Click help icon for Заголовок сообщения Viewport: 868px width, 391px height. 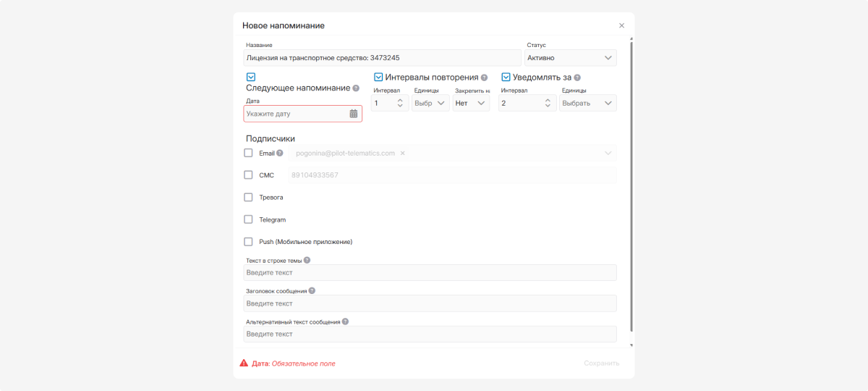(x=312, y=291)
